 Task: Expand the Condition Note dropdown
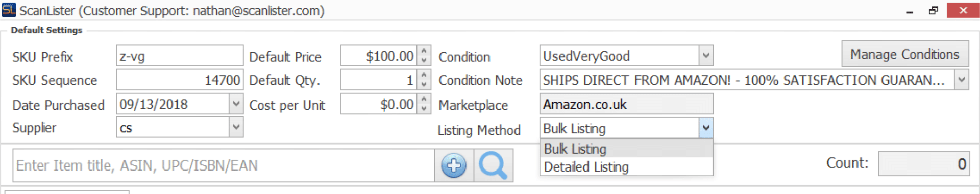coord(962,80)
